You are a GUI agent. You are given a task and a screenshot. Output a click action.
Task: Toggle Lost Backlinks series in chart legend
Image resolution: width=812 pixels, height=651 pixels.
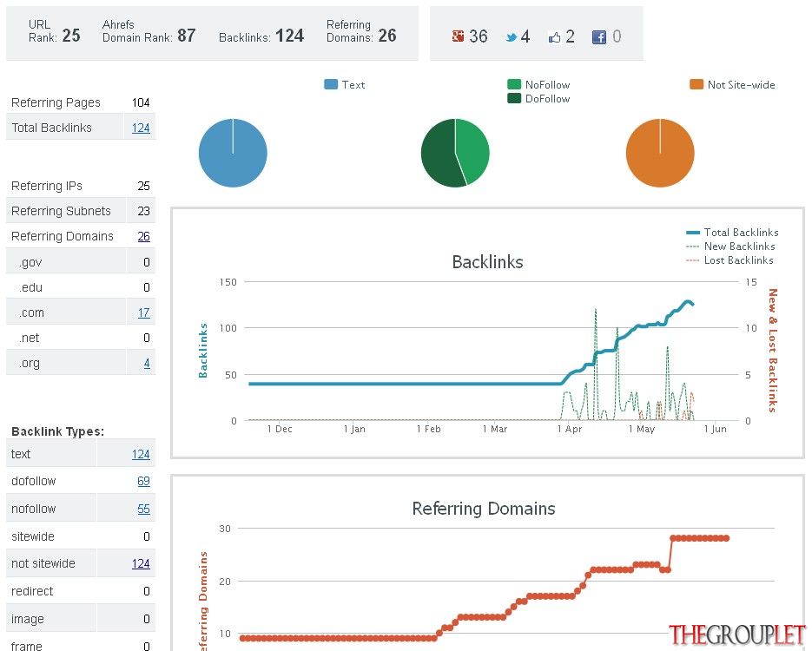coord(729,260)
